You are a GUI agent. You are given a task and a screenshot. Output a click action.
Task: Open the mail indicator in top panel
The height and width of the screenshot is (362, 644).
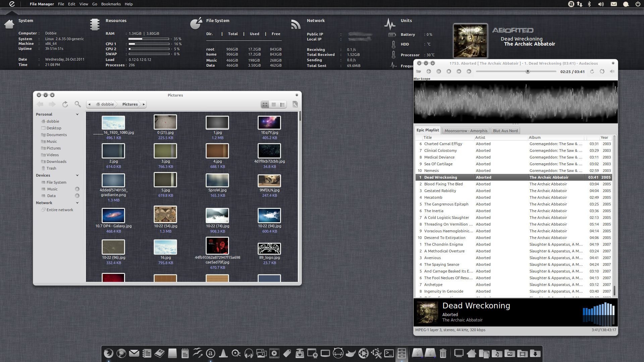613,4
